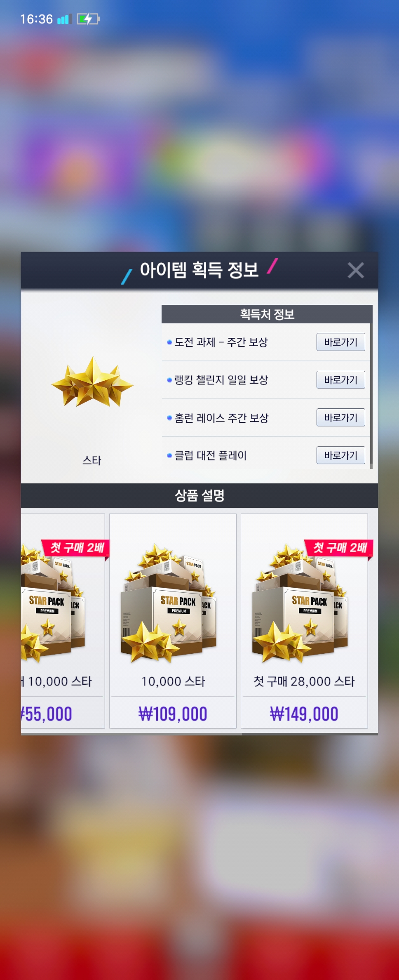This screenshot has width=399, height=980.
Task: Tap 첫 구매 2배 badge on ₩149,000 pack
Action: [x=339, y=548]
